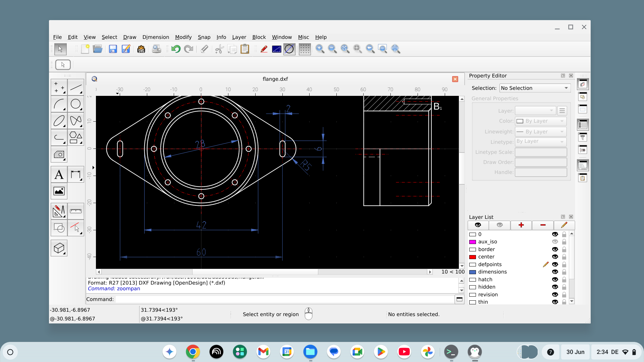Remove layer with the minus button
The height and width of the screenshot is (362, 644).
click(543, 225)
